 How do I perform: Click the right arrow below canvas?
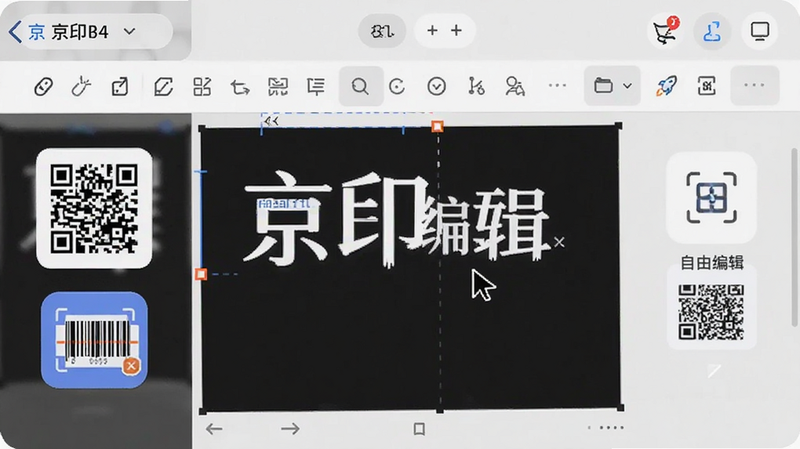(x=290, y=429)
